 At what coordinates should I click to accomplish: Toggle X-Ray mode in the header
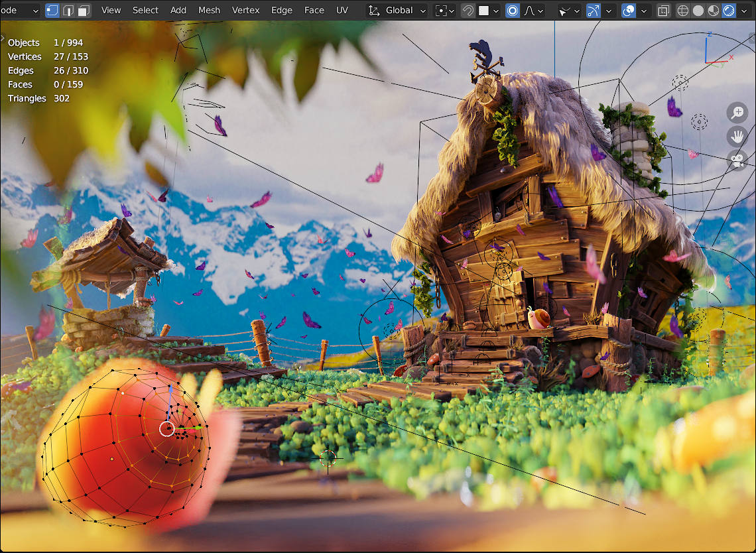pyautogui.click(x=662, y=11)
